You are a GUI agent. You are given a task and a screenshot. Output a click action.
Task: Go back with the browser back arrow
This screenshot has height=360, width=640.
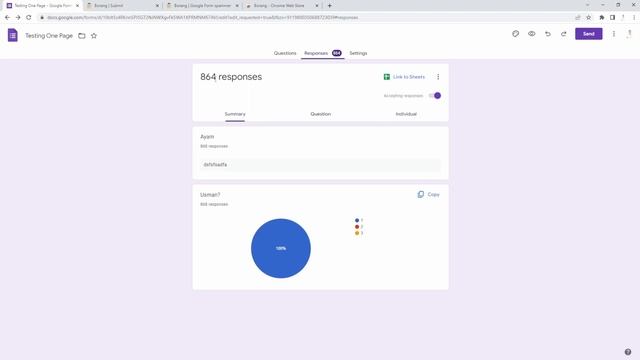point(7,18)
